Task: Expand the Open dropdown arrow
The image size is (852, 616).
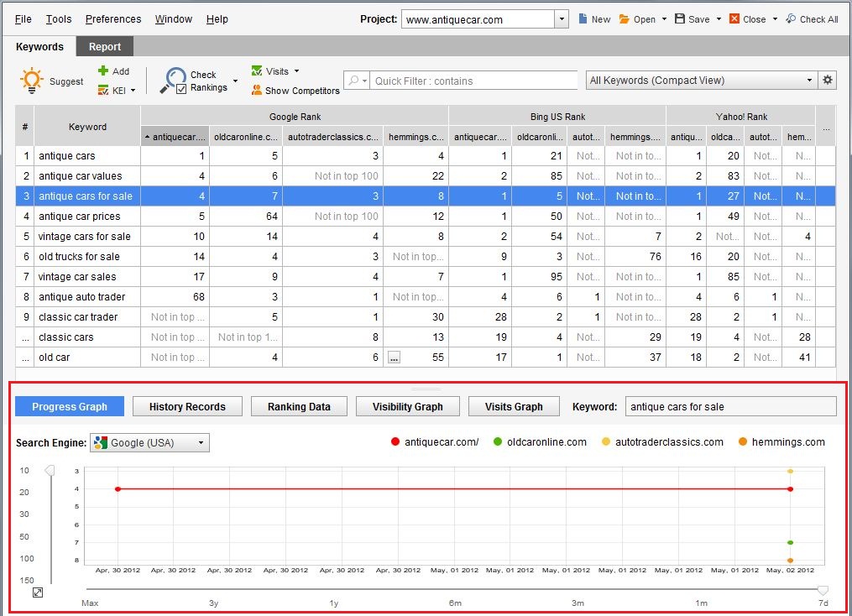Action: click(664, 19)
